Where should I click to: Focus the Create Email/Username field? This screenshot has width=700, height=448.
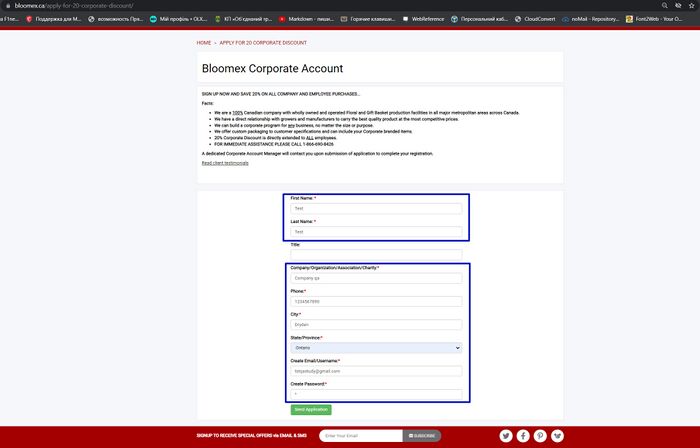pos(376,371)
